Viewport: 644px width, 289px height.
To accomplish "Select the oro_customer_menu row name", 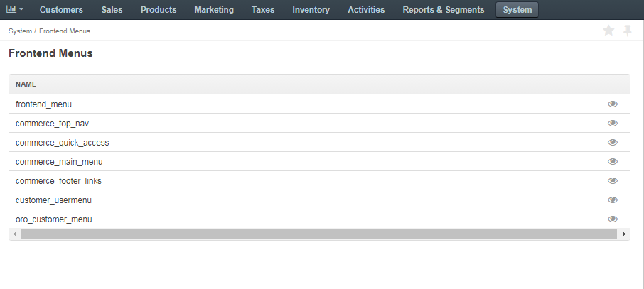I will pos(54,219).
